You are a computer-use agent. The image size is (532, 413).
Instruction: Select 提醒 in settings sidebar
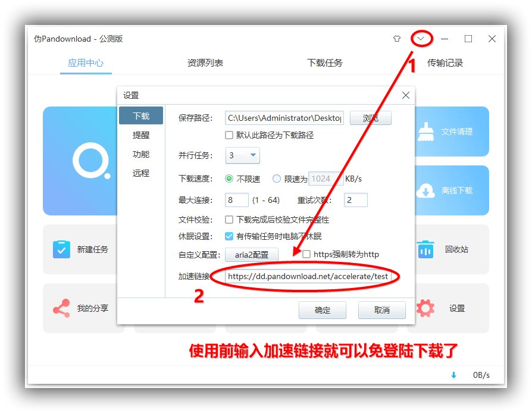pyautogui.click(x=141, y=135)
